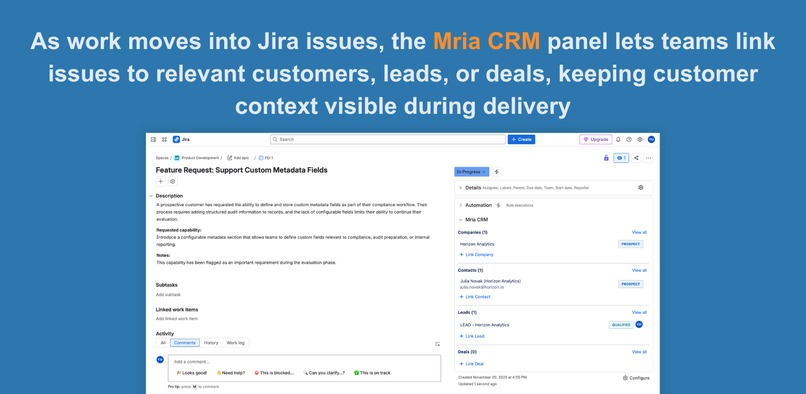Image resolution: width=806 pixels, height=394 pixels.
Task: Open the Horizon Analytics company entry
Action: tap(477, 244)
